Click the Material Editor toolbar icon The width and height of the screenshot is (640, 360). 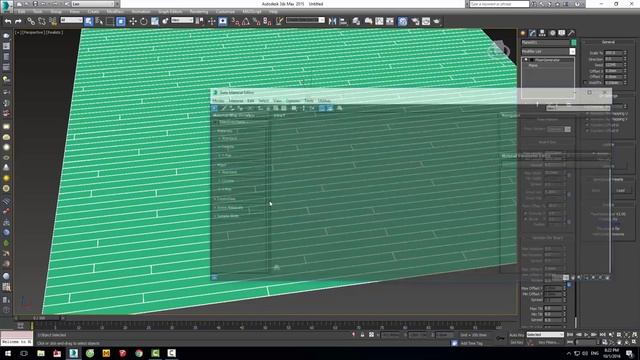pyautogui.click(x=403, y=21)
